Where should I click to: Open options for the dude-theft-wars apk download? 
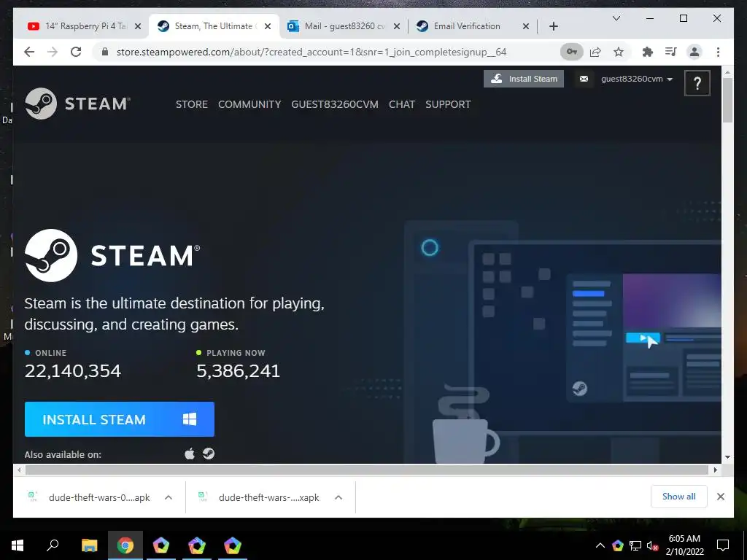click(x=169, y=497)
